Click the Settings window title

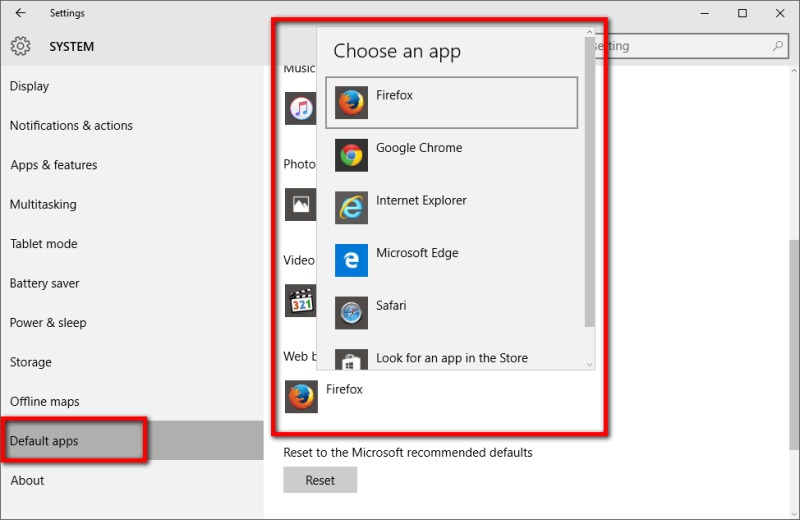[67, 13]
